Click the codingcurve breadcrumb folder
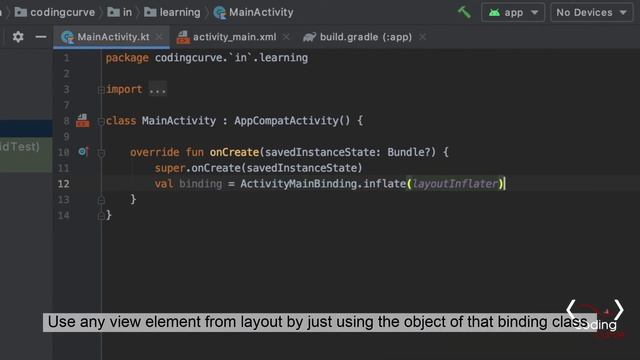 pyautogui.click(x=55, y=12)
